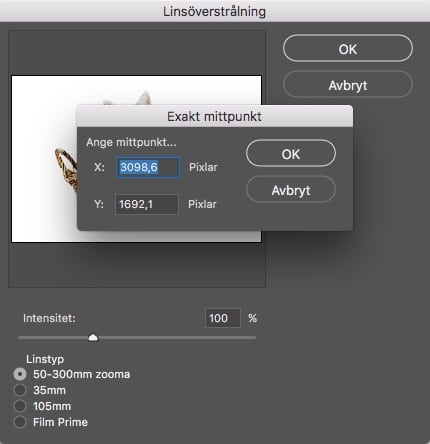
Task: Confirm with OK in Exakt mittpunkt dialog
Action: click(x=291, y=154)
